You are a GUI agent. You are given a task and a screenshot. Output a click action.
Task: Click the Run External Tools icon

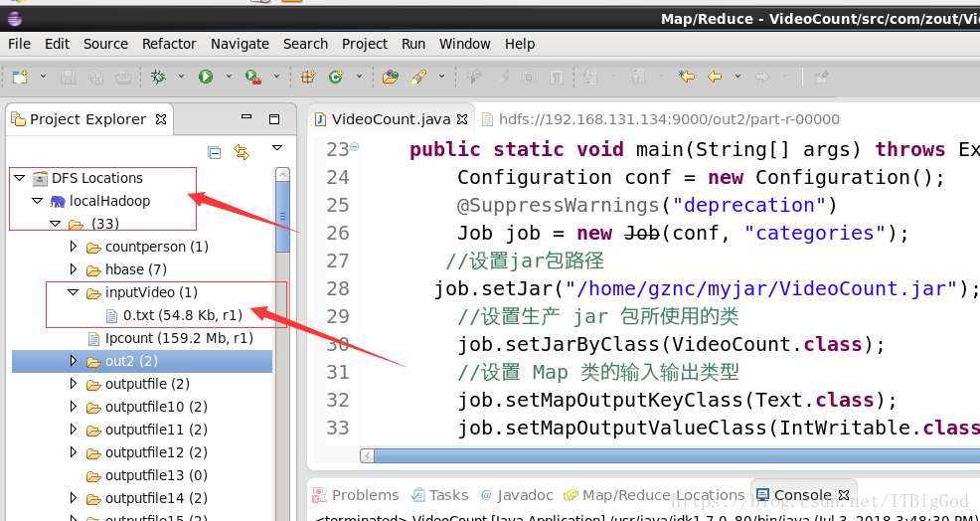tap(253, 77)
